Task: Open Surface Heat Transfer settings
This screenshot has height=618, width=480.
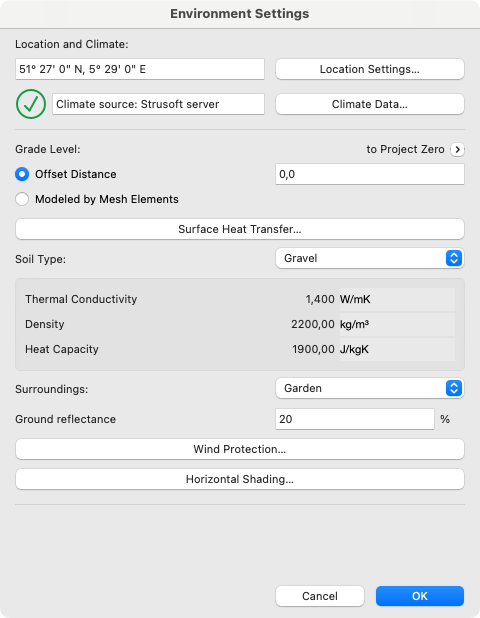Action: (x=240, y=229)
